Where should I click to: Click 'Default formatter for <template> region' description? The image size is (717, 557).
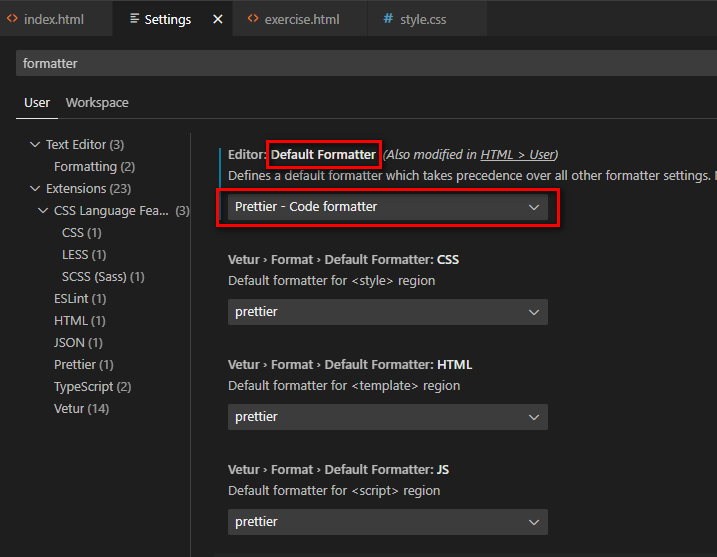point(344,386)
